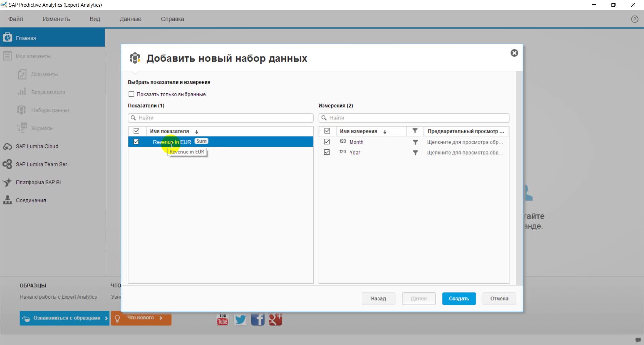Click 'Ознакомиться с образцами' button
644x345 pixels.
click(x=64, y=318)
